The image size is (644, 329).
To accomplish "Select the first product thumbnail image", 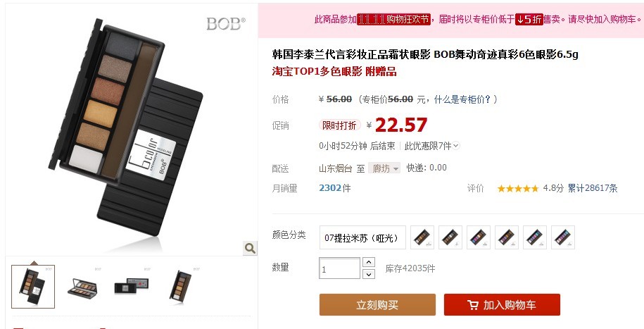I will [x=33, y=286].
